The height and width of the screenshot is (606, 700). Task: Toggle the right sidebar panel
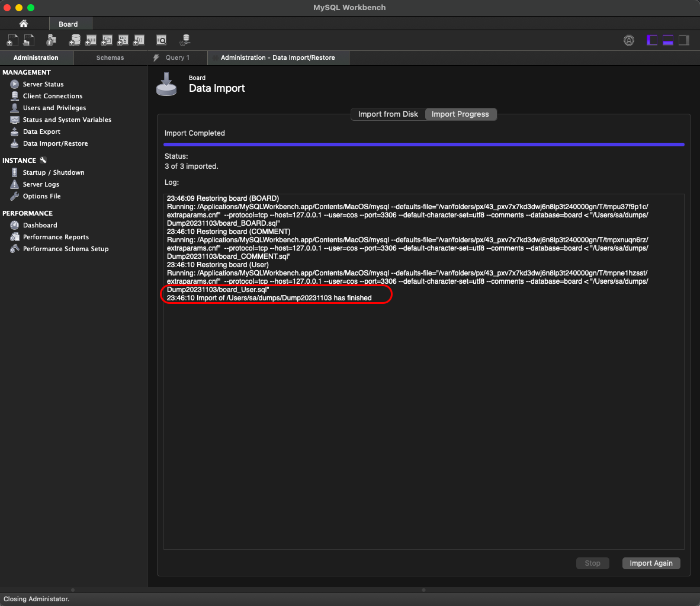[x=684, y=40]
